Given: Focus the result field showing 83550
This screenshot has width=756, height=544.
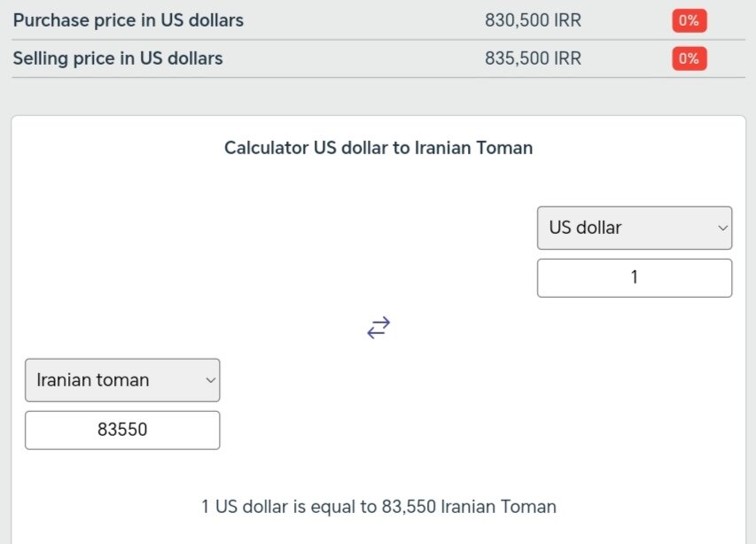Looking at the screenshot, I should [121, 431].
